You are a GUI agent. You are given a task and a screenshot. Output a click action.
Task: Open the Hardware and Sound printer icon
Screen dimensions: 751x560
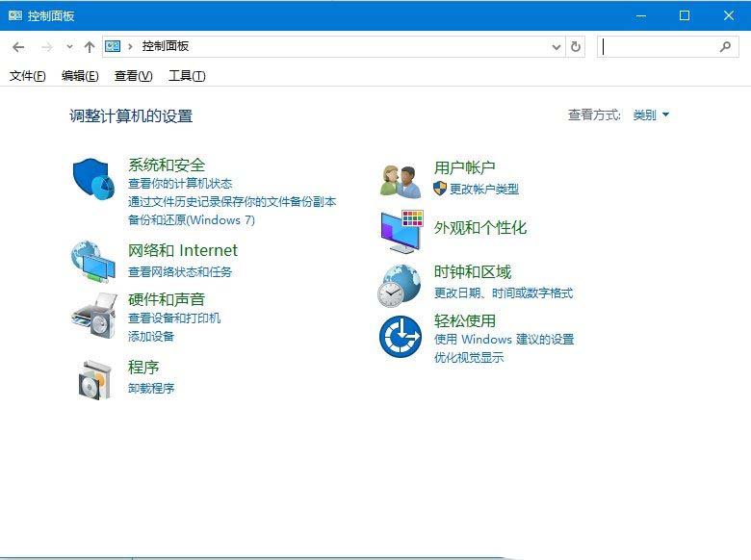point(94,316)
